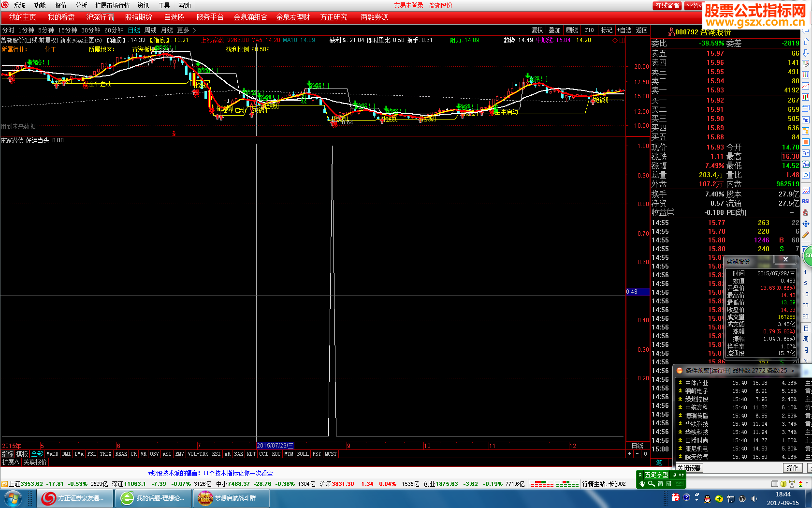812x508 pixels.
Task: Open the f(x) formula icon in sidebar
Action: coord(806,164)
